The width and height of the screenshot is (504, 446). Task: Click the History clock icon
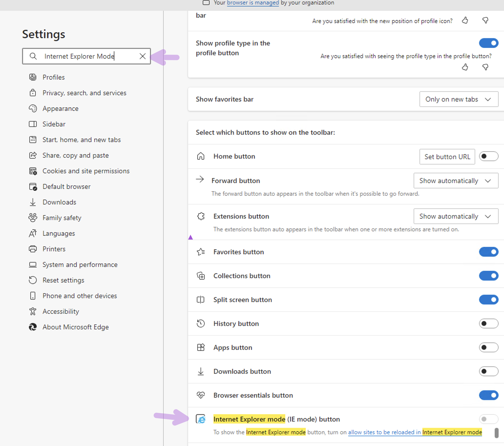coord(201,324)
